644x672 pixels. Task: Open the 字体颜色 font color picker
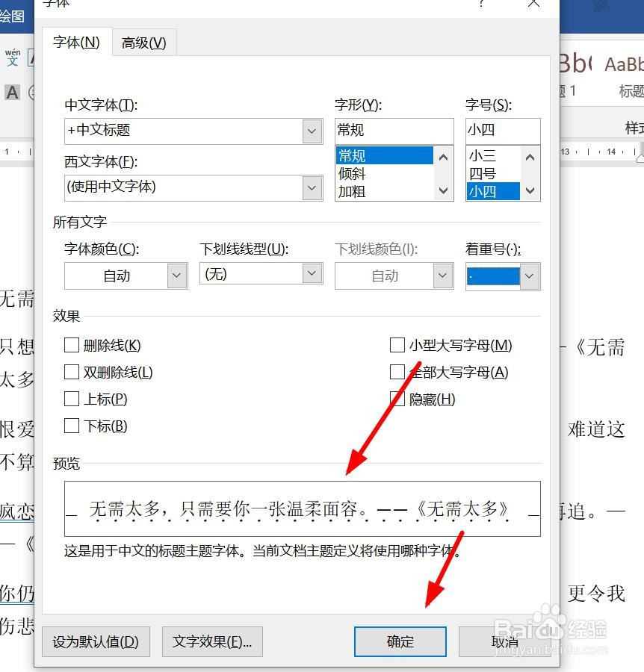click(x=177, y=276)
